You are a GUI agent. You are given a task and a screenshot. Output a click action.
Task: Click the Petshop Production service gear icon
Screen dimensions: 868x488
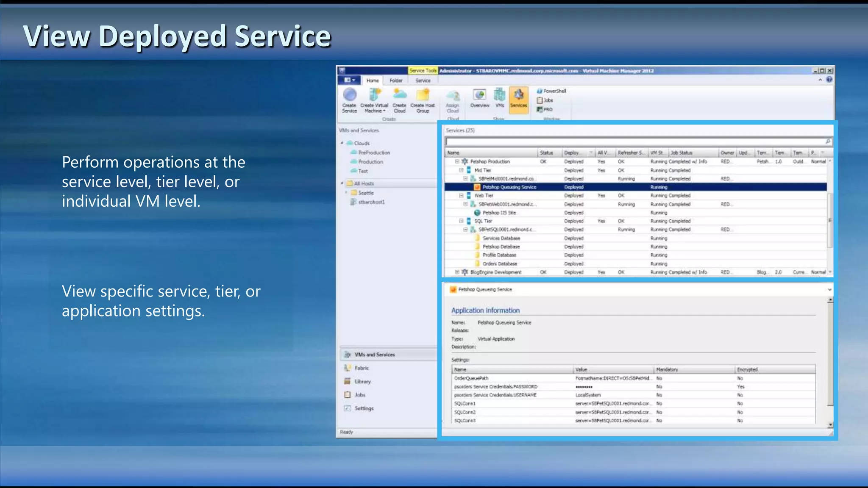465,161
